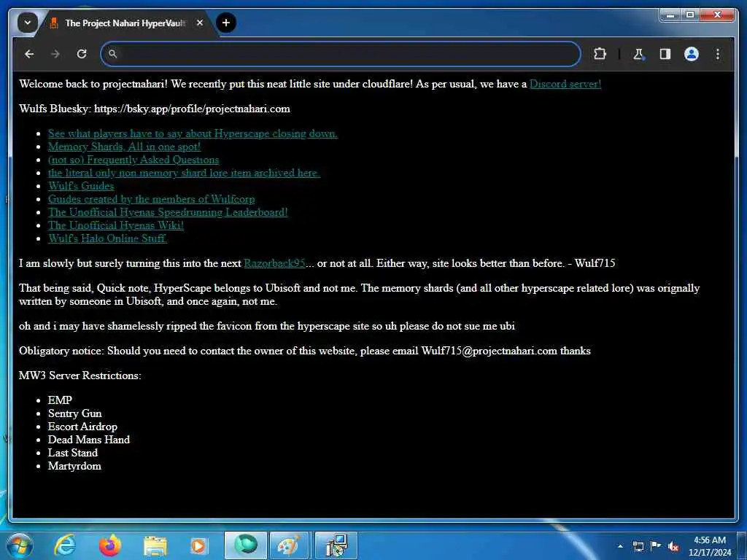Click the Wulf715@projectnahari.com email text

pyautogui.click(x=489, y=351)
